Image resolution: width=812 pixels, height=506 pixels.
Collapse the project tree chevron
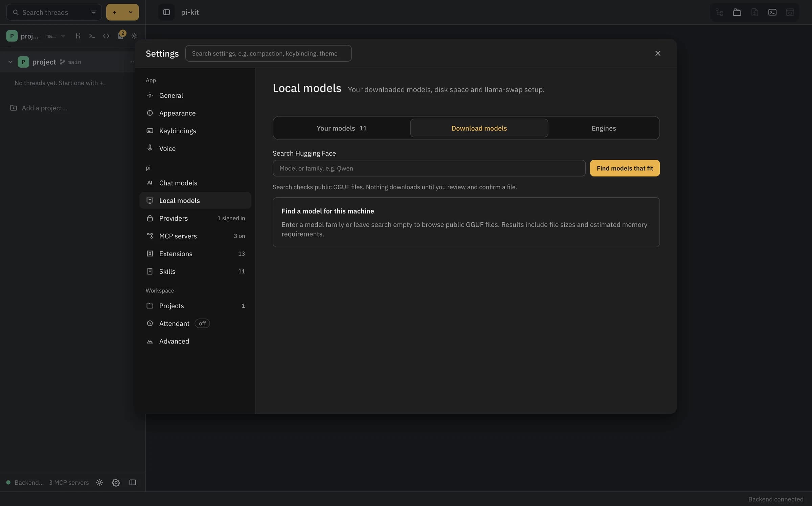[10, 62]
